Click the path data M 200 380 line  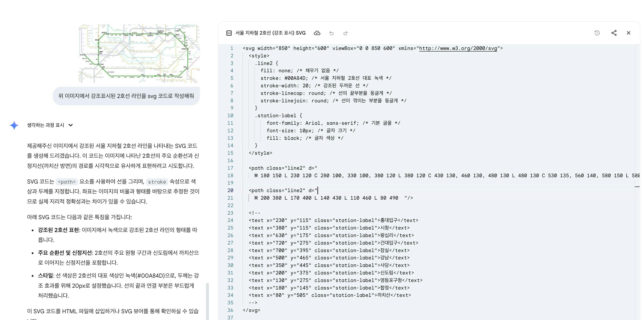[334, 198]
